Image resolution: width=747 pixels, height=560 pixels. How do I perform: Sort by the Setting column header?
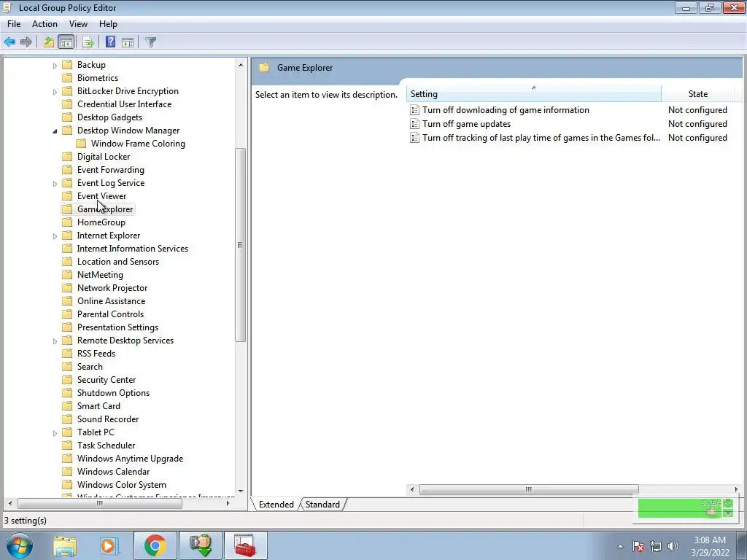coord(533,94)
